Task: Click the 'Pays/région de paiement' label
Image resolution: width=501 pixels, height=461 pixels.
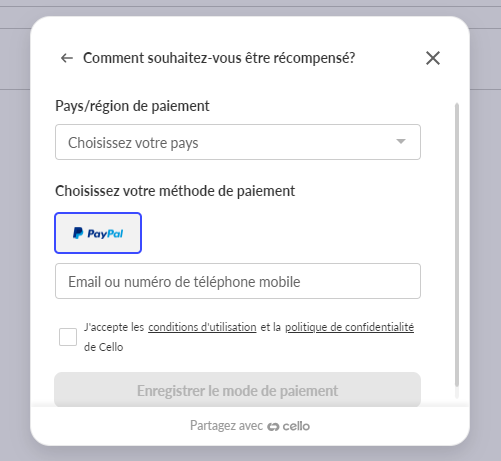Action: (132, 106)
